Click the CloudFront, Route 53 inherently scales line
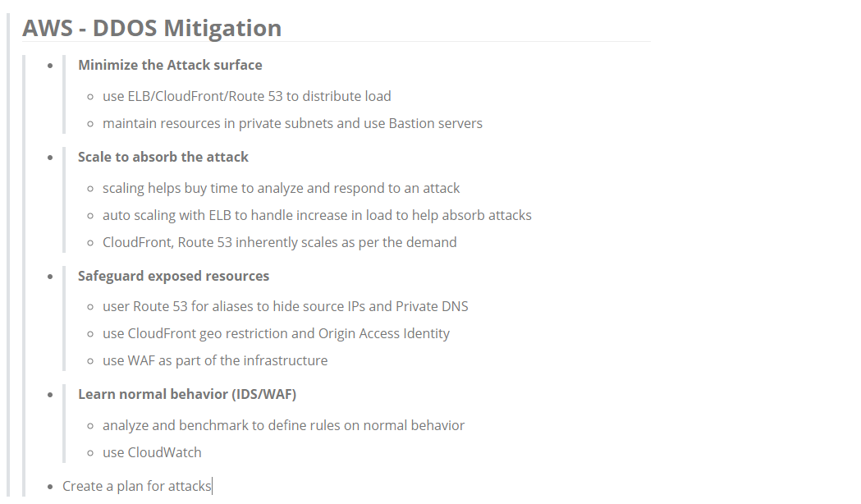 280,242
